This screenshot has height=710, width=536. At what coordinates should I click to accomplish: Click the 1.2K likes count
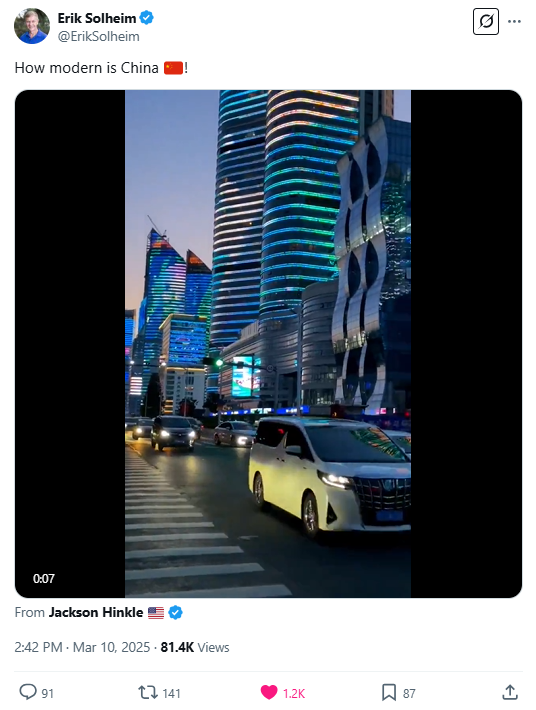pos(294,693)
